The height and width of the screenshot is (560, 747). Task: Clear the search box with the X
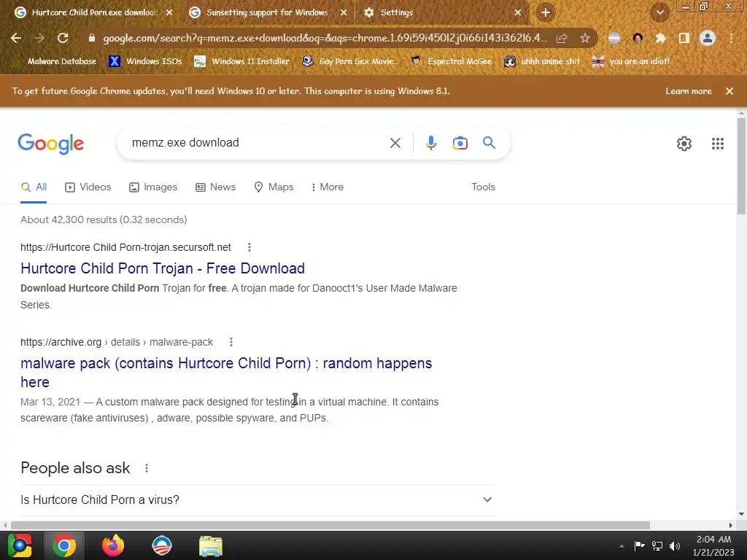click(x=395, y=143)
